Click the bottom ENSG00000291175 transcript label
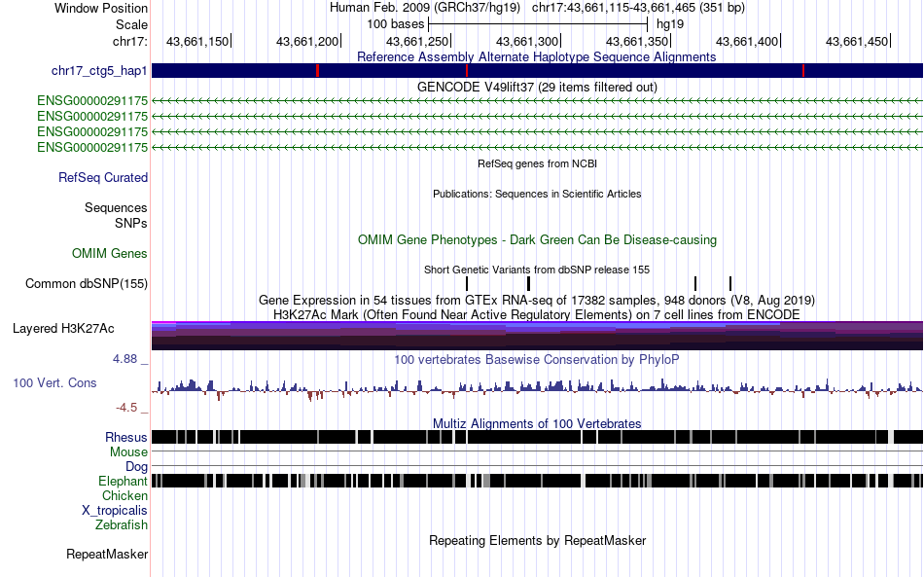This screenshot has height=577, width=924. [x=92, y=147]
